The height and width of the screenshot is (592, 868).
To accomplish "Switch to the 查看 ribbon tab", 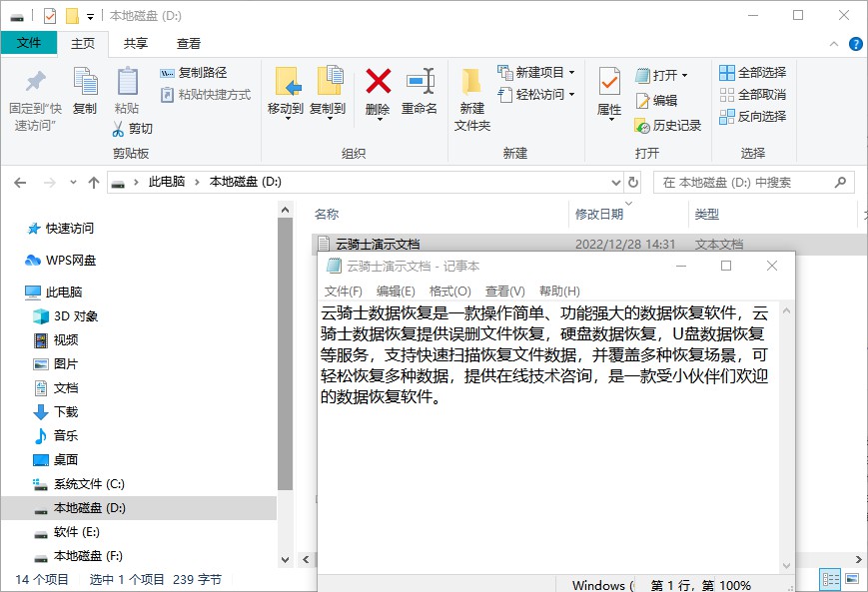I will tap(188, 44).
